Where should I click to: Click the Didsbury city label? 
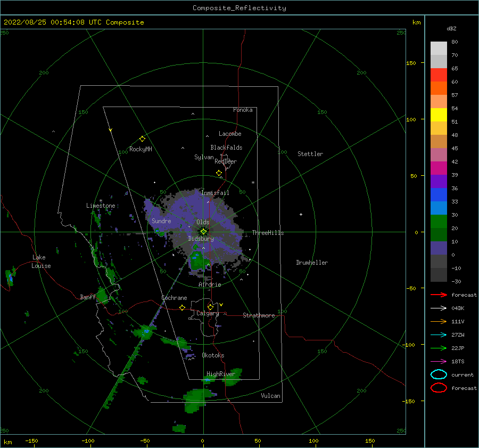[201, 239]
